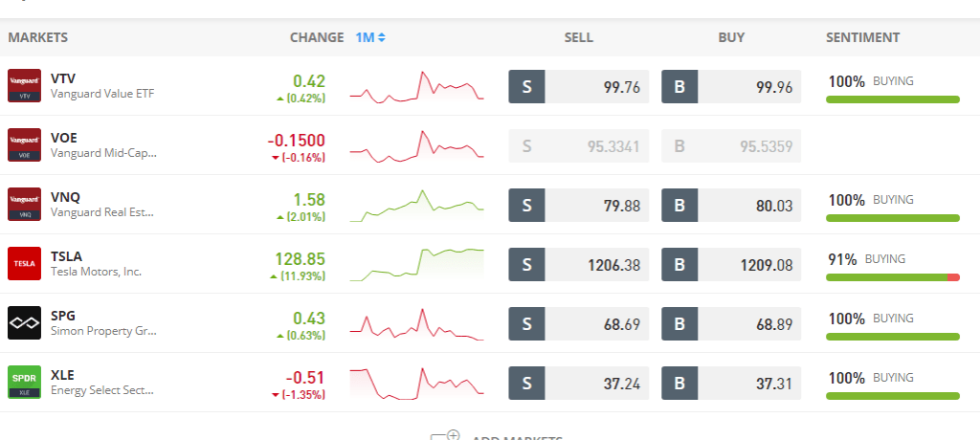Sell VTV at 99.76
This screenshot has height=440, width=980.
[x=579, y=86]
